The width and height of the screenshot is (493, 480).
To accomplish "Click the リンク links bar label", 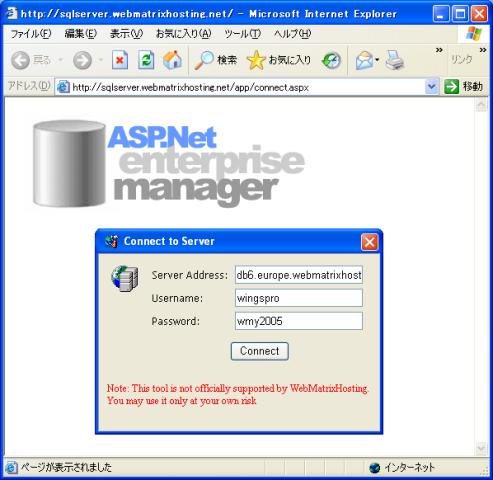I will point(462,60).
